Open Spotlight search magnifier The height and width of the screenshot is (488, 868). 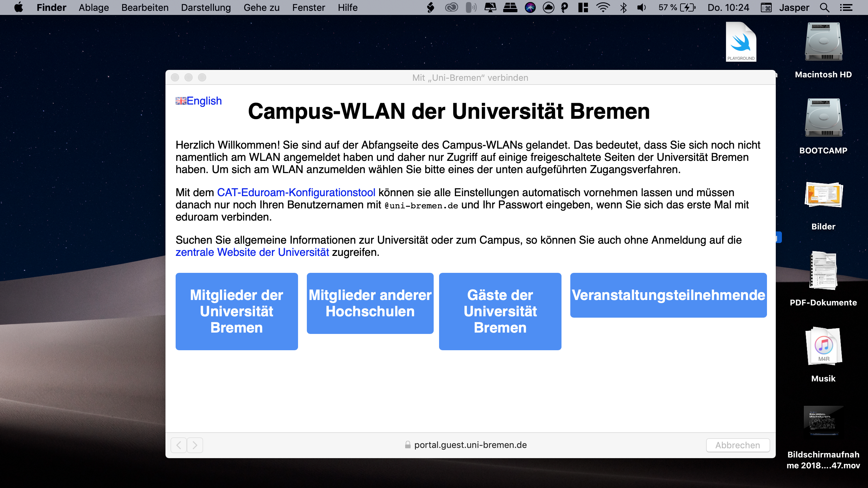pyautogui.click(x=825, y=7)
